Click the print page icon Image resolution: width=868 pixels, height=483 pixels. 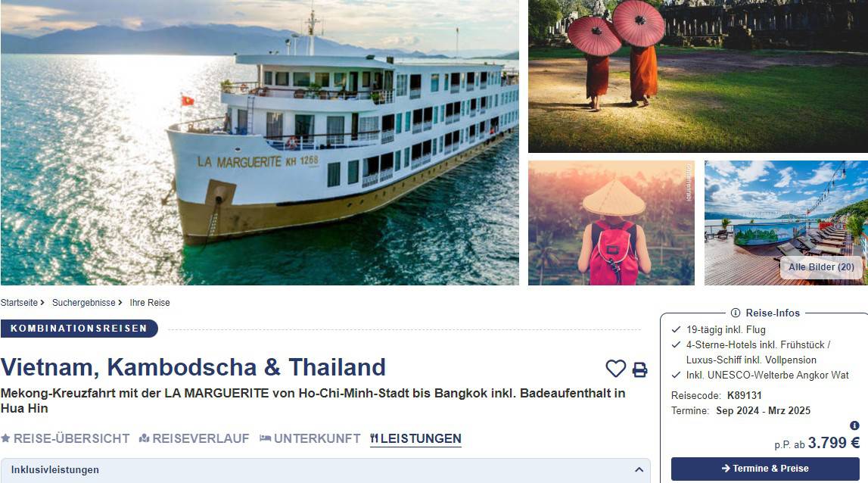(640, 369)
